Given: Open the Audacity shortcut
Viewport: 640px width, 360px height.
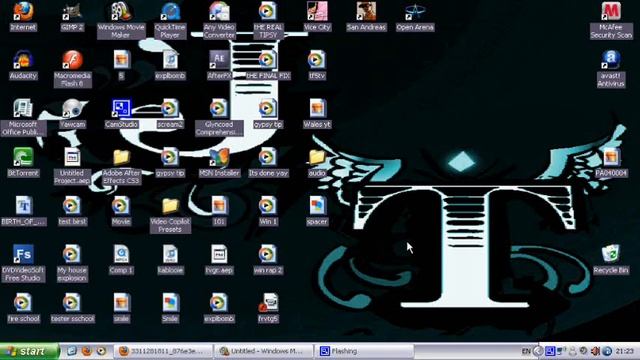Looking at the screenshot, I should point(23,65).
